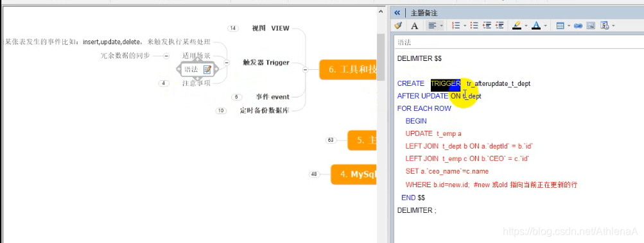Apply the text highlight color

(517, 26)
